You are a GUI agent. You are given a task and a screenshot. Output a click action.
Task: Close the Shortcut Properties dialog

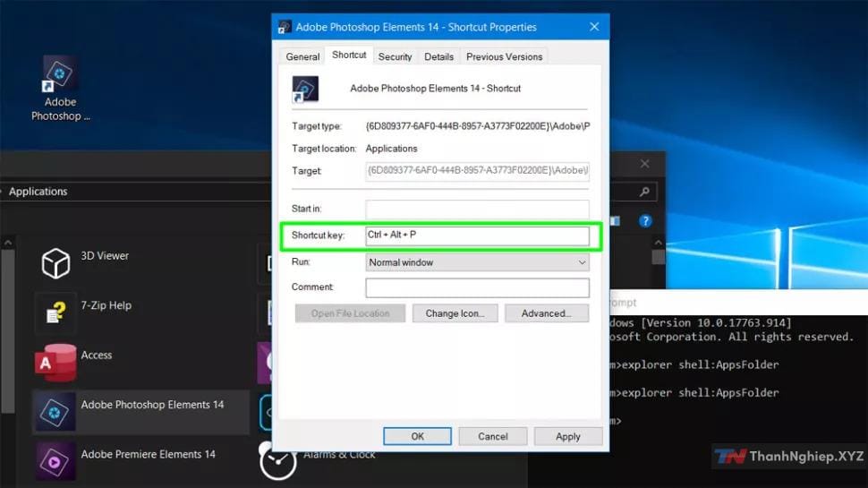[594, 27]
